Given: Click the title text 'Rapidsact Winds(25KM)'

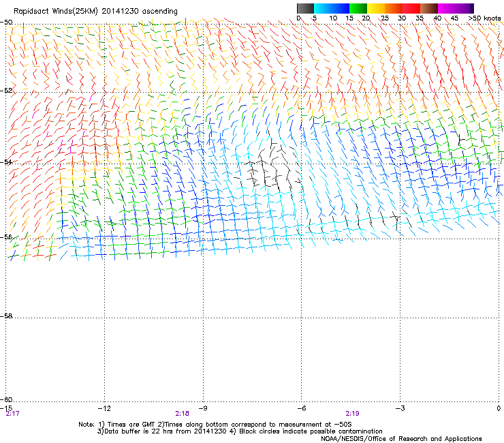Looking at the screenshot, I should (x=56, y=12).
